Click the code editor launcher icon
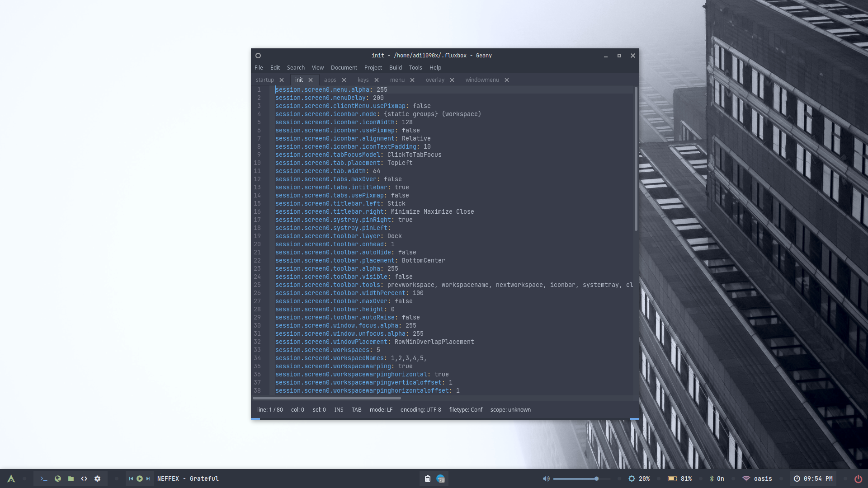868x488 pixels. click(84, 479)
